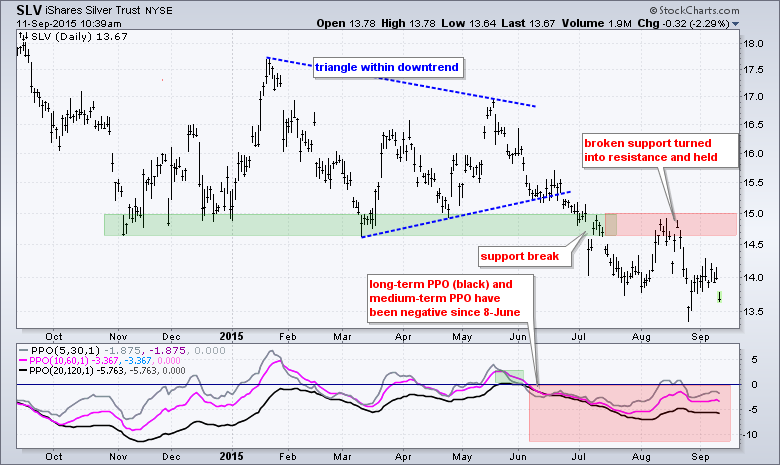The height and width of the screenshot is (465, 780).
Task: Click the Jun label on price chart axis
Action: point(518,337)
